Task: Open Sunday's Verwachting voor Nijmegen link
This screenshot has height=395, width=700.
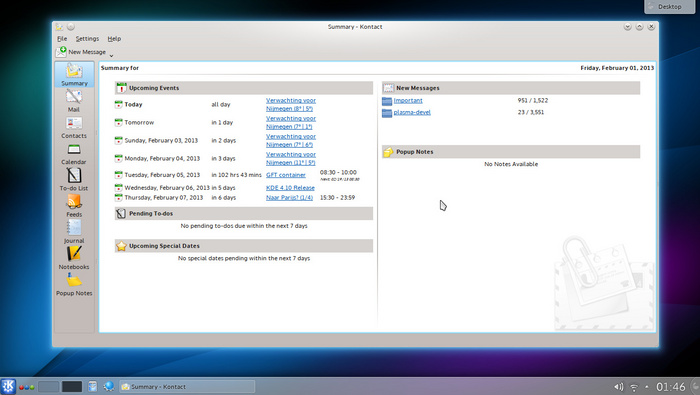Action: click(x=291, y=140)
